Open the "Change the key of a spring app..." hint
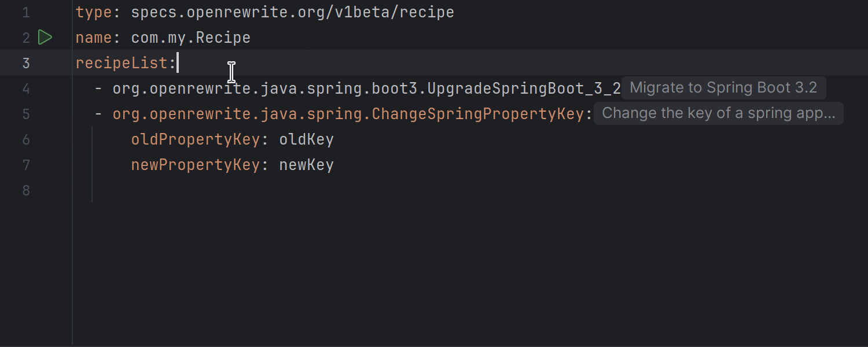Viewport: 868px width, 347px height. [x=719, y=113]
